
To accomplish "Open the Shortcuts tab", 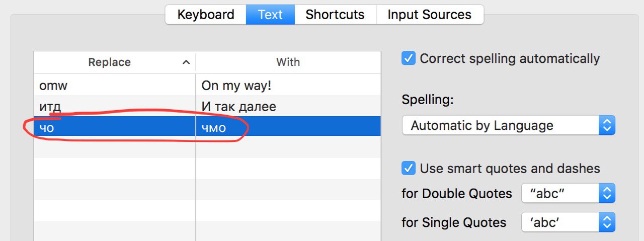I will click(x=335, y=15).
